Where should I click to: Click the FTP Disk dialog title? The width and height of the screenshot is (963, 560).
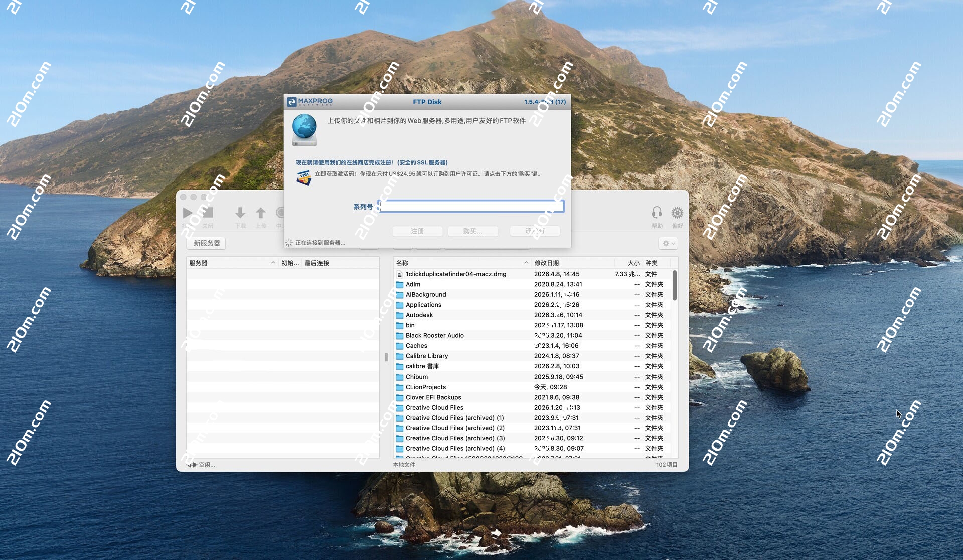click(x=427, y=102)
